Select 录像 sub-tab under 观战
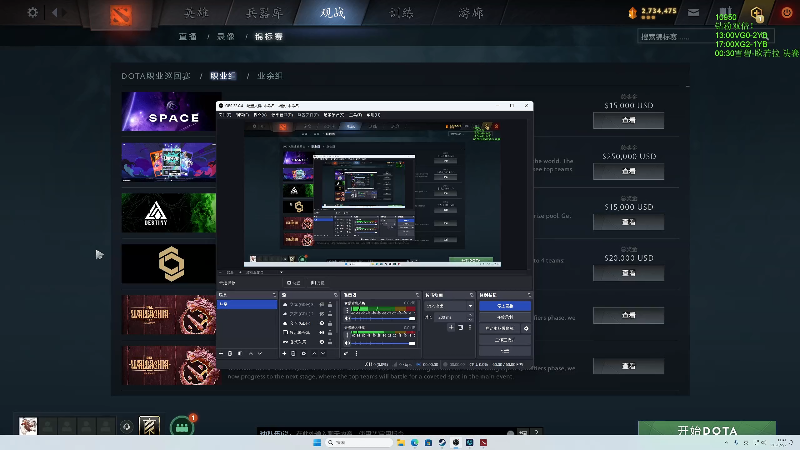 (x=226, y=37)
